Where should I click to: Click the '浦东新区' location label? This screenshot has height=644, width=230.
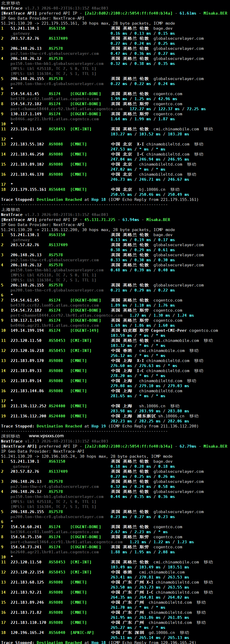click(x=146, y=416)
